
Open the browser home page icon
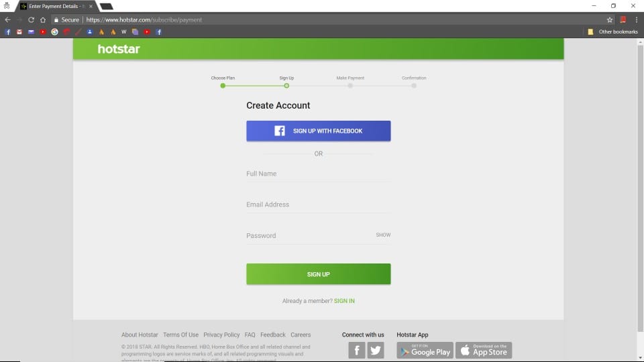43,19
